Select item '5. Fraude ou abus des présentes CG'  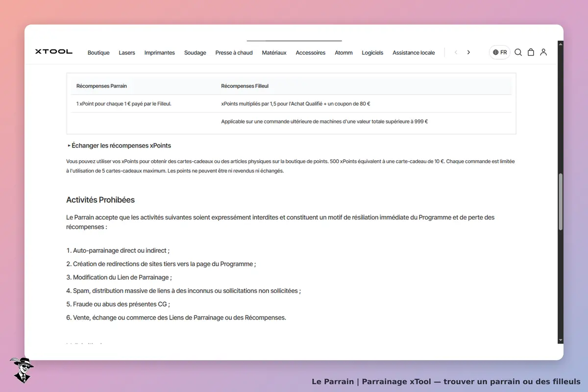118,304
